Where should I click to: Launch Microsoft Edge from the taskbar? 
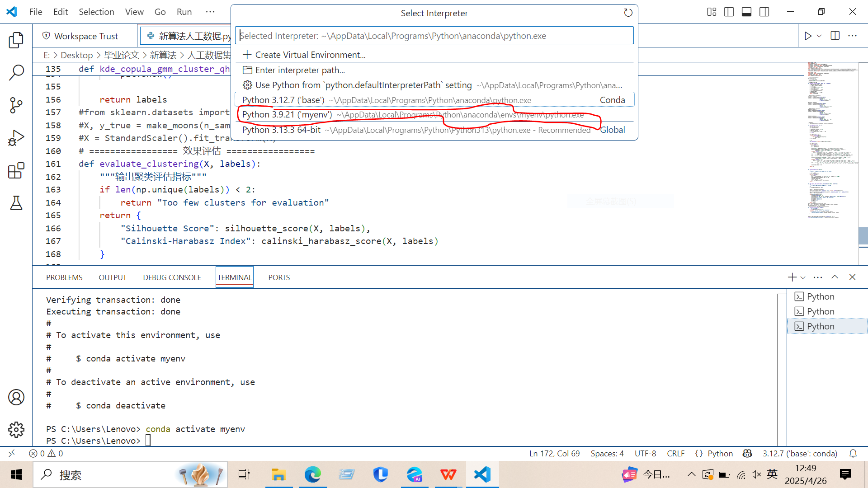(313, 474)
